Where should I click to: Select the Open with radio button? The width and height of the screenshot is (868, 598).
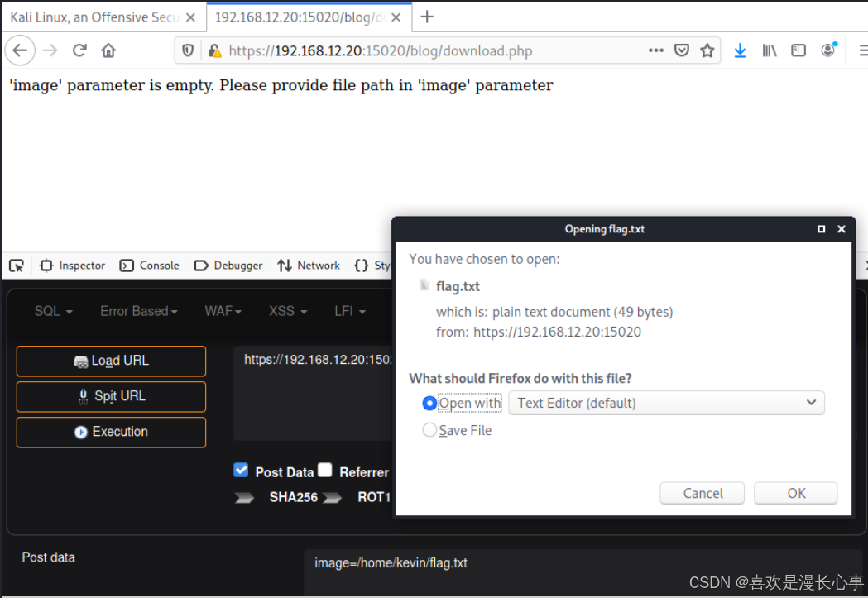tap(429, 404)
